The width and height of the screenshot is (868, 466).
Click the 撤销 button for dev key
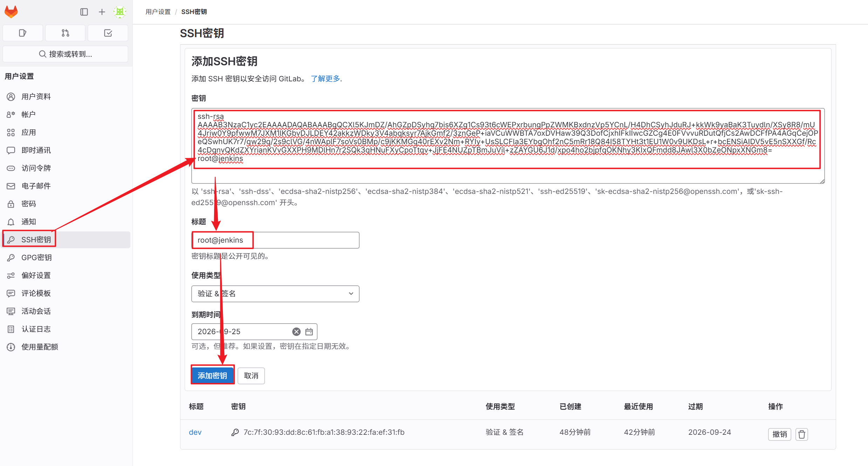tap(779, 434)
